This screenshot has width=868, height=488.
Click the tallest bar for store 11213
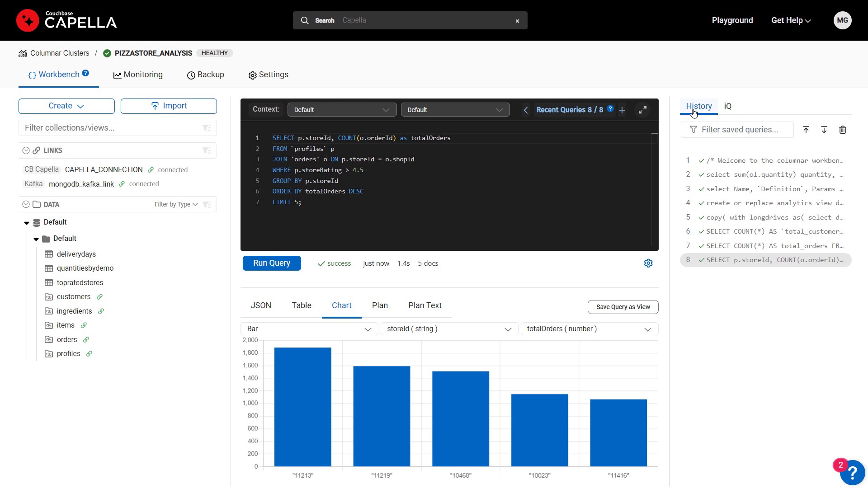(x=302, y=407)
